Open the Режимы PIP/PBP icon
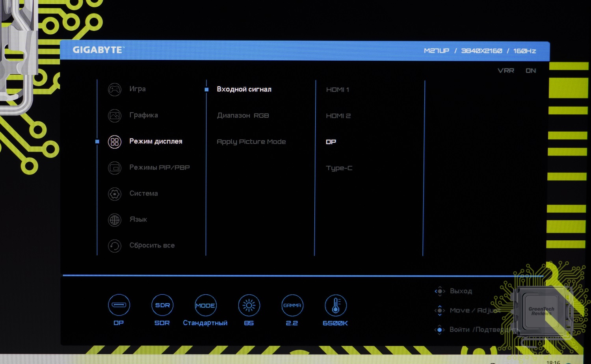Screen dimensions: 591x364 (115, 168)
